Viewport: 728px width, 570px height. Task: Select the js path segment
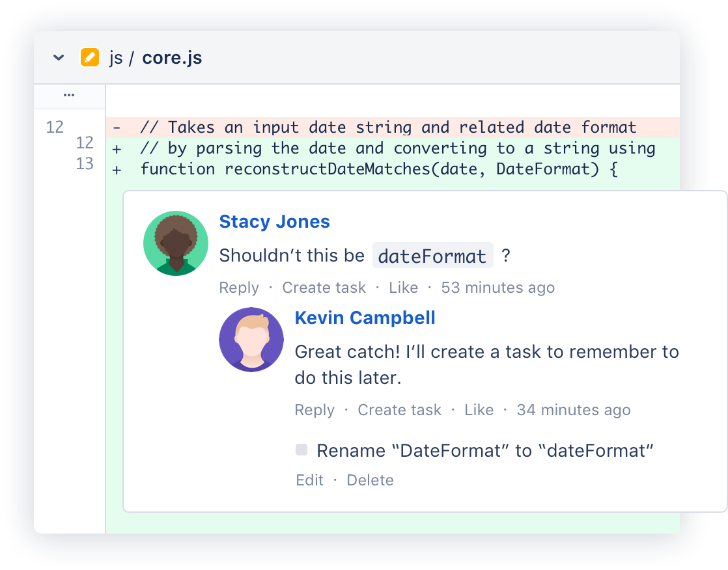pos(116,58)
